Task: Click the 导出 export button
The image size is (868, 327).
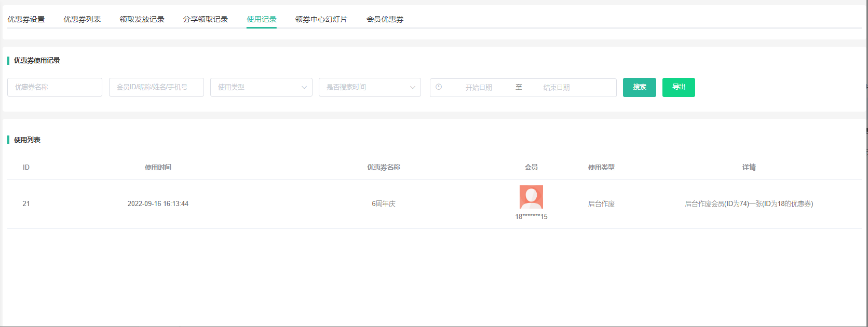Action: pyautogui.click(x=679, y=87)
